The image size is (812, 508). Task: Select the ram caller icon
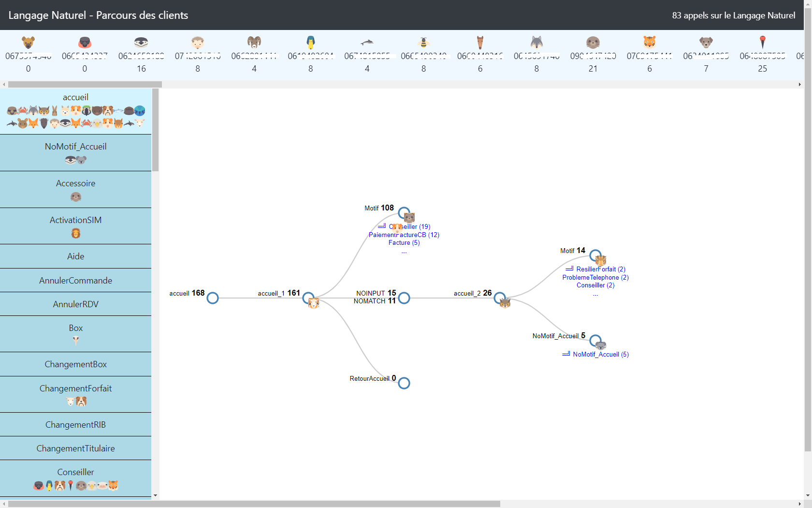[x=254, y=42]
